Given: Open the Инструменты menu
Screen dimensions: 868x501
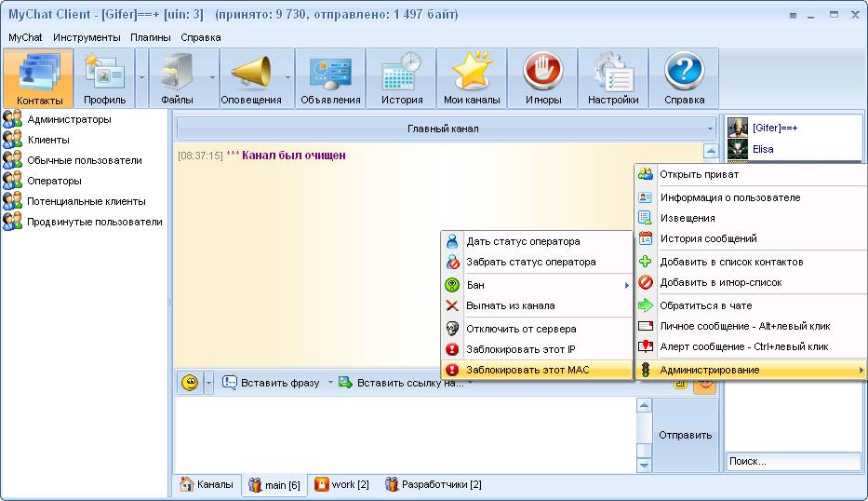Looking at the screenshot, I should pos(87,37).
